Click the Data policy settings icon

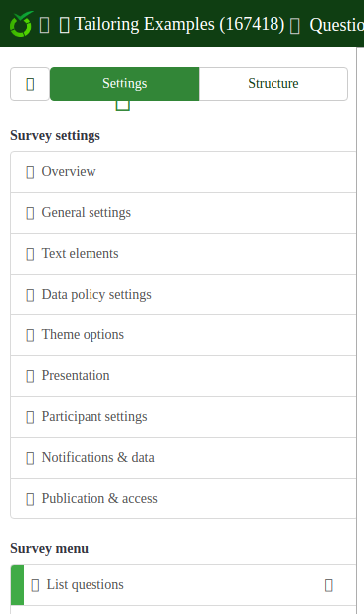pyautogui.click(x=30, y=295)
